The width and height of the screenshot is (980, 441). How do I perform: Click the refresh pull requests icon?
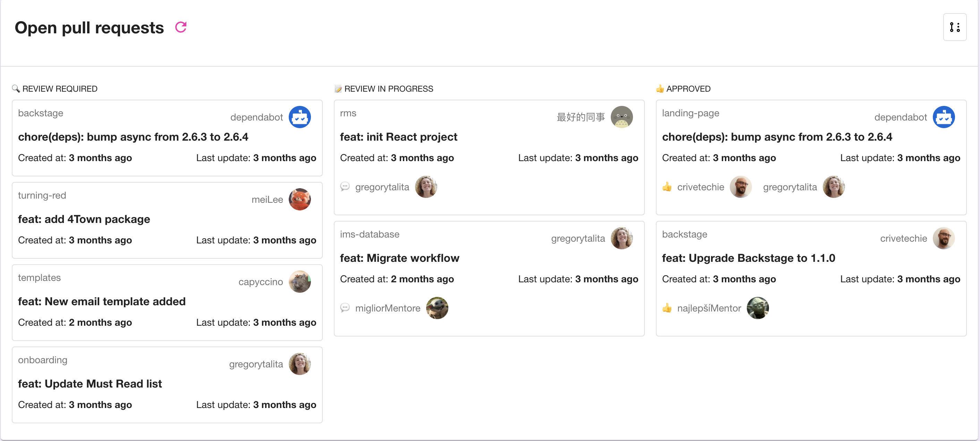pyautogui.click(x=181, y=27)
